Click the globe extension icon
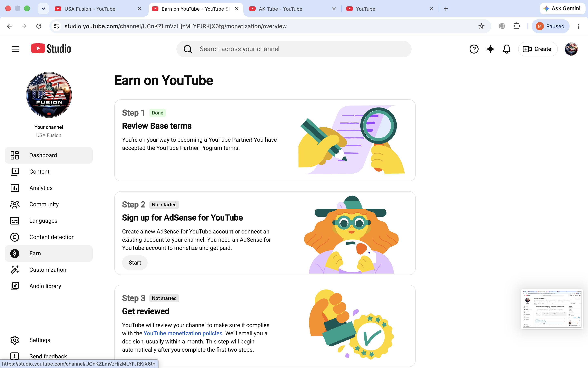This screenshot has width=588, height=368. (x=502, y=26)
